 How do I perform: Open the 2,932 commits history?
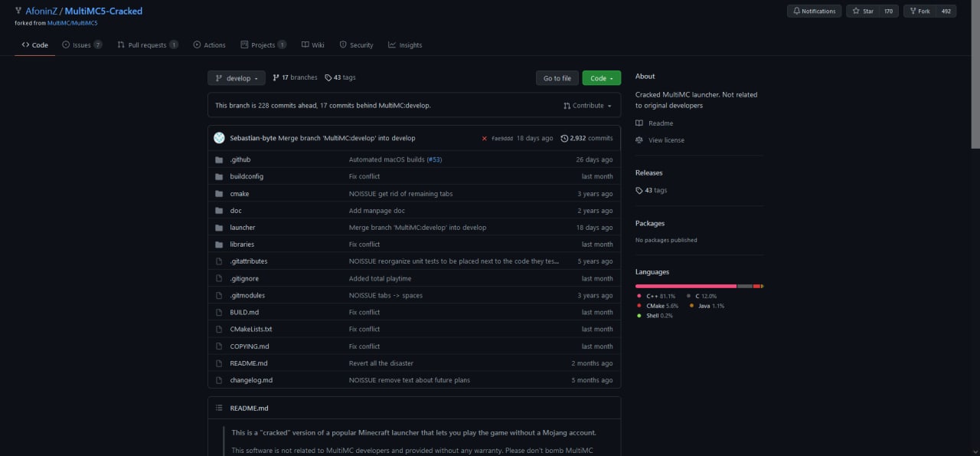(x=587, y=139)
